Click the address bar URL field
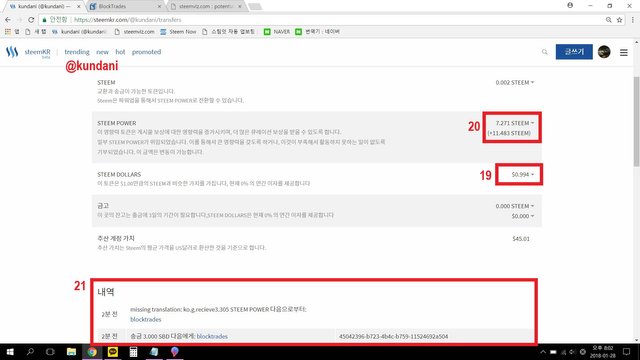640x360 pixels. coord(322,20)
